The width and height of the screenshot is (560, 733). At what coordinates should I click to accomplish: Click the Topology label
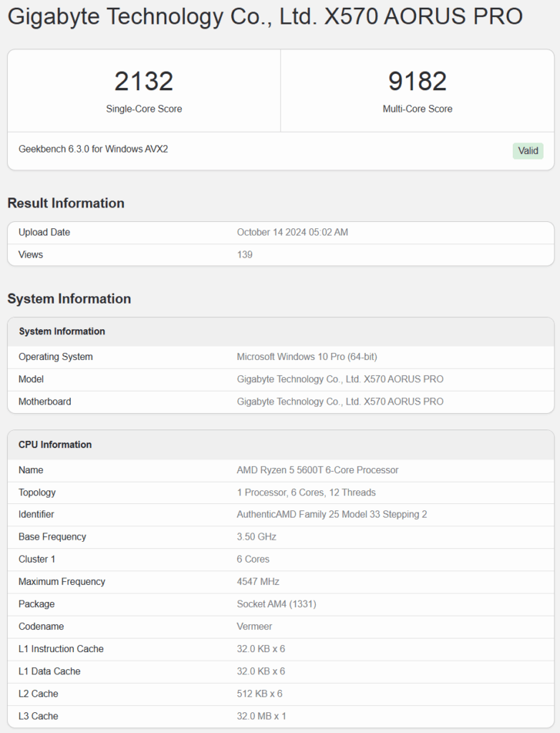click(x=37, y=492)
